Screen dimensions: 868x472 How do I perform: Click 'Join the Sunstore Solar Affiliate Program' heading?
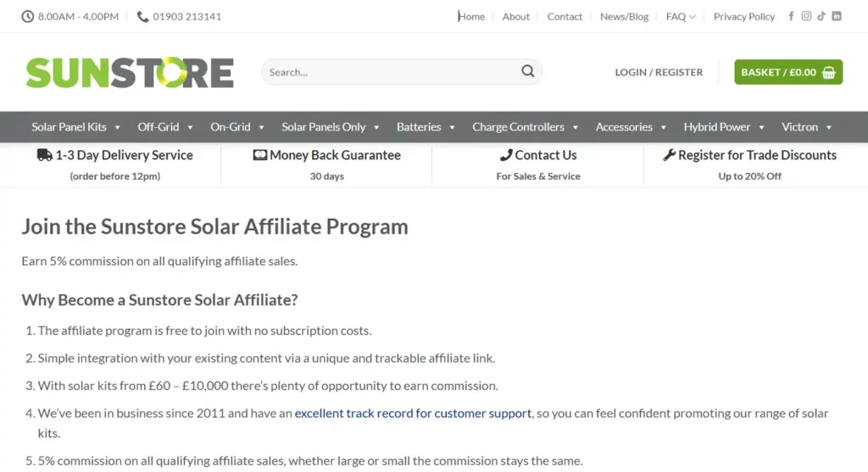(214, 226)
